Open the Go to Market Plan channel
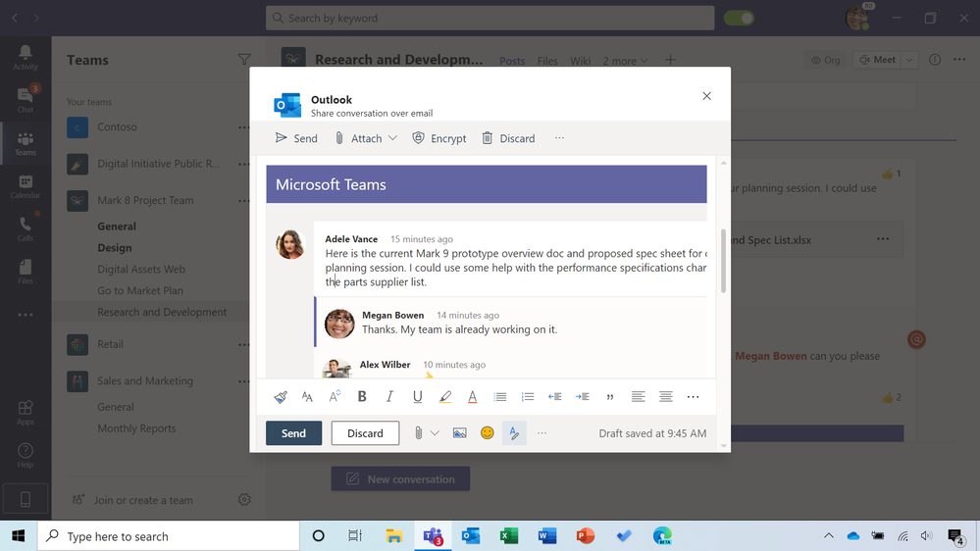The width and height of the screenshot is (980, 551). coord(140,290)
